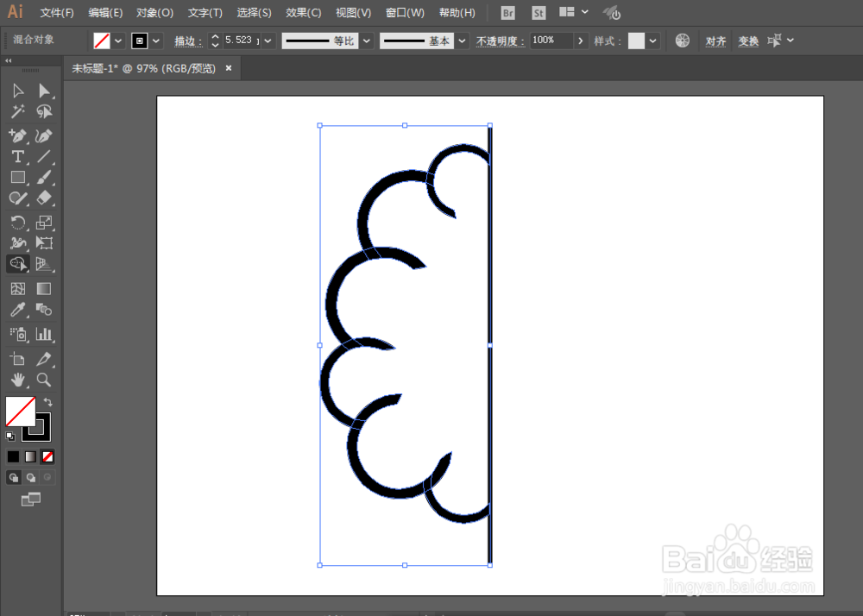863x616 pixels.
Task: Select the Selection tool
Action: 17,91
